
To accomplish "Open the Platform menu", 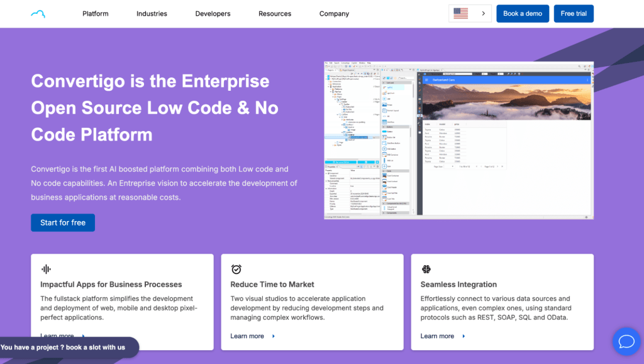I will pos(96,14).
